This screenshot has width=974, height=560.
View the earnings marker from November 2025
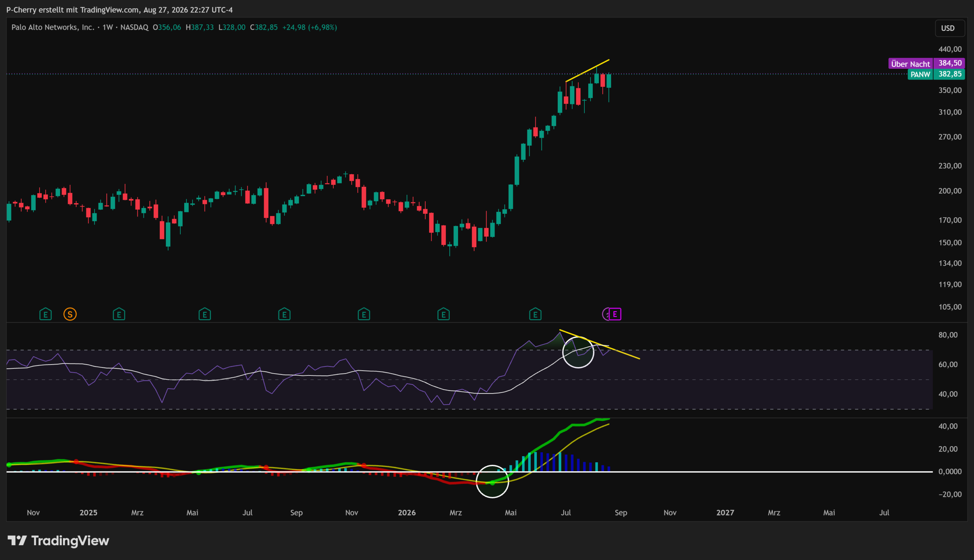click(364, 314)
